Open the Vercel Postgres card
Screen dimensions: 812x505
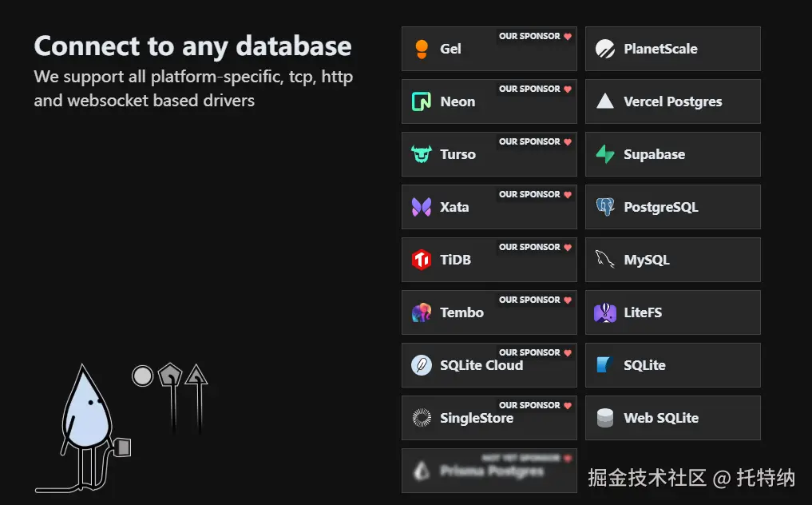click(x=672, y=101)
